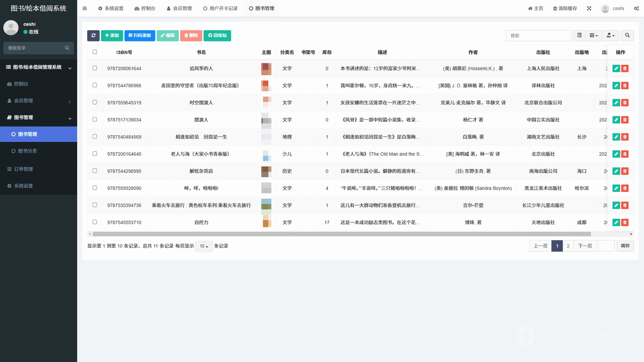Click the refresh table icon button
644x362 pixels.
coord(93,35)
